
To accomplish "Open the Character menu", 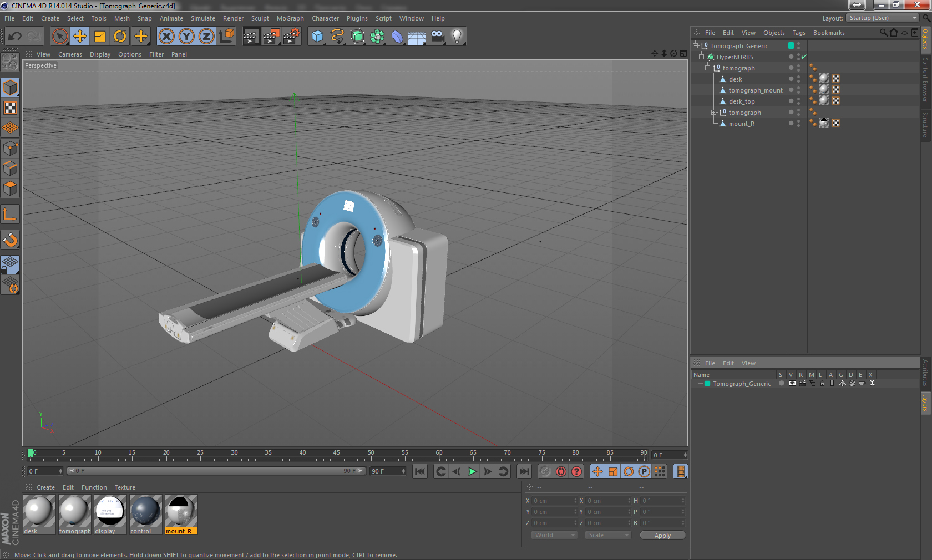I will pyautogui.click(x=325, y=18).
